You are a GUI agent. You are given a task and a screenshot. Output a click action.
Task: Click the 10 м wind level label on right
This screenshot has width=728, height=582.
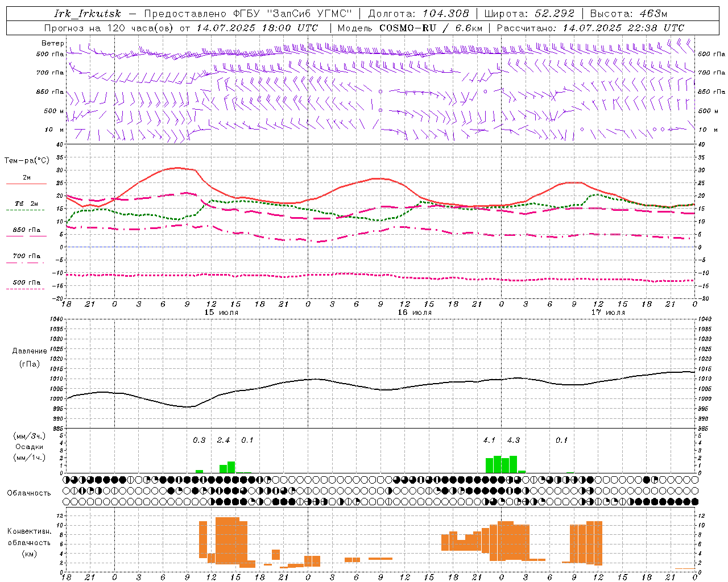click(x=708, y=130)
